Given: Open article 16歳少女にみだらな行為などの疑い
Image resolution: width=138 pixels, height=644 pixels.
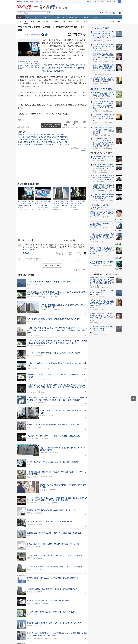Looking at the screenshot, I should (49, 522).
